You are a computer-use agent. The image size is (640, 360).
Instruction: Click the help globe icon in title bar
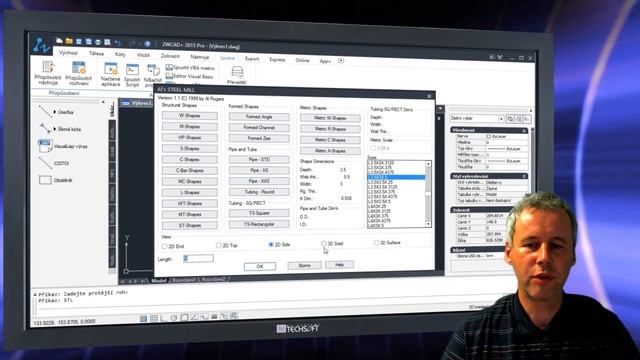(147, 44)
